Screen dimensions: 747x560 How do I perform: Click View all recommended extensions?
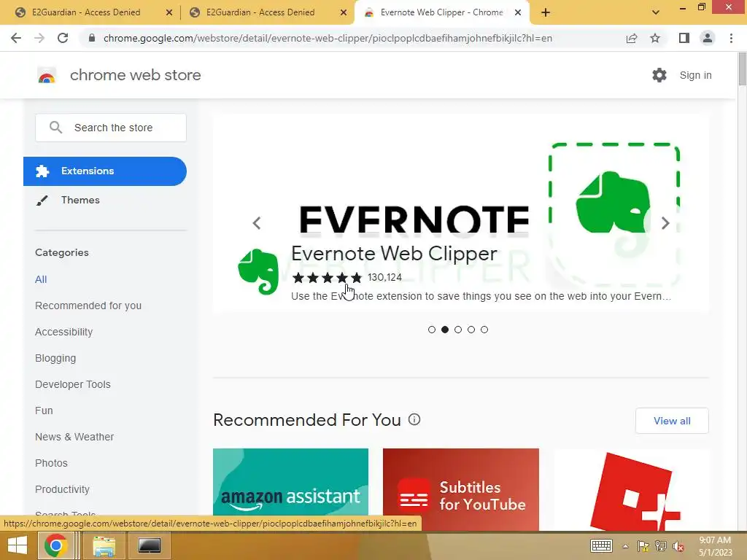(x=672, y=421)
